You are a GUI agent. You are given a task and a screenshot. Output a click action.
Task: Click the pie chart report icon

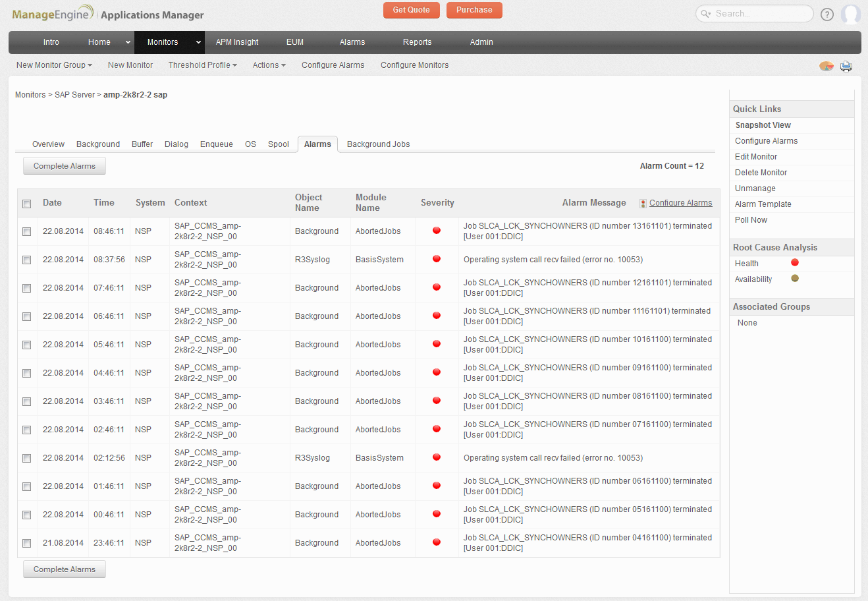[x=826, y=66]
